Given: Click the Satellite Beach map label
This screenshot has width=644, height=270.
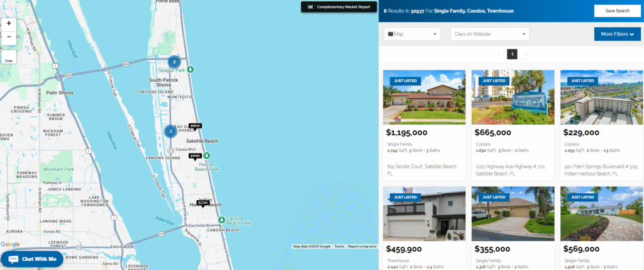Looking at the screenshot, I should tap(202, 141).
